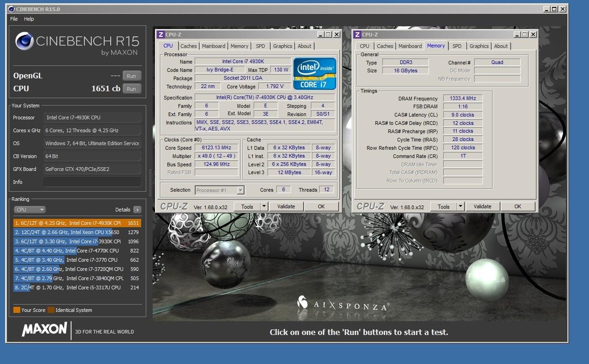589x364 pixels.
Task: Click Tools button in left CPU-Z window
Action: tap(247, 206)
